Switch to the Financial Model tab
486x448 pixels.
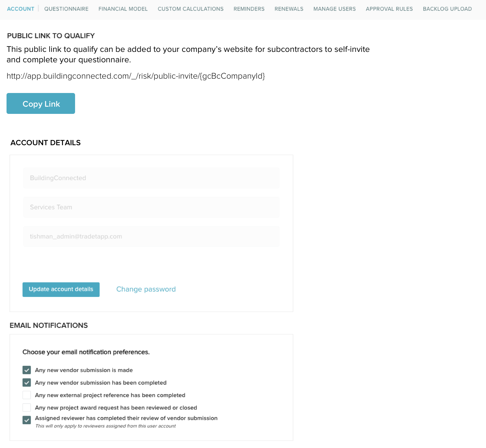123,9
